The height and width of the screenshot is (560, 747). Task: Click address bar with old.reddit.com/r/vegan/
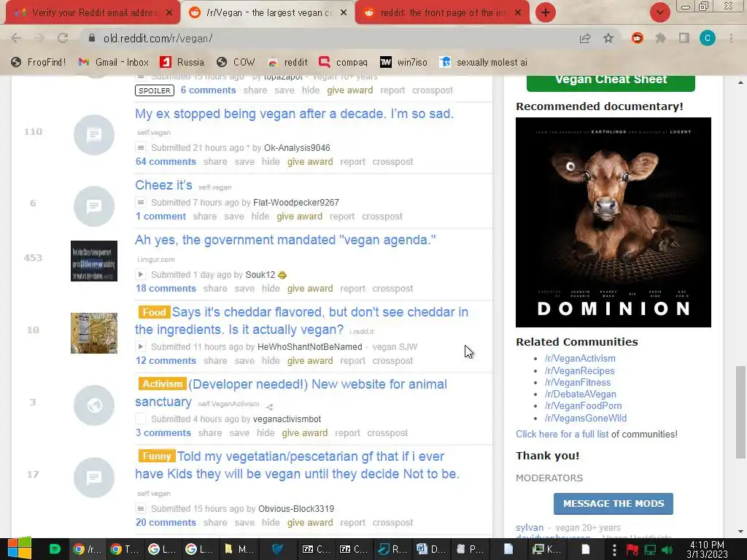[x=329, y=38]
